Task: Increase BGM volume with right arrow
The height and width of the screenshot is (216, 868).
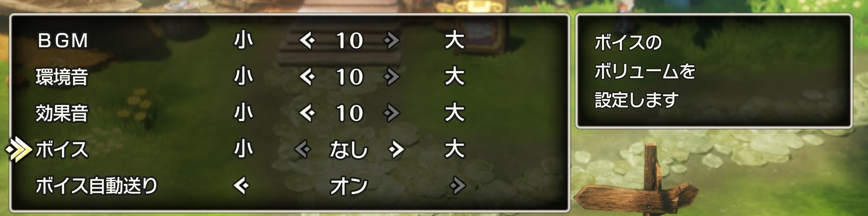Action: click(x=391, y=41)
